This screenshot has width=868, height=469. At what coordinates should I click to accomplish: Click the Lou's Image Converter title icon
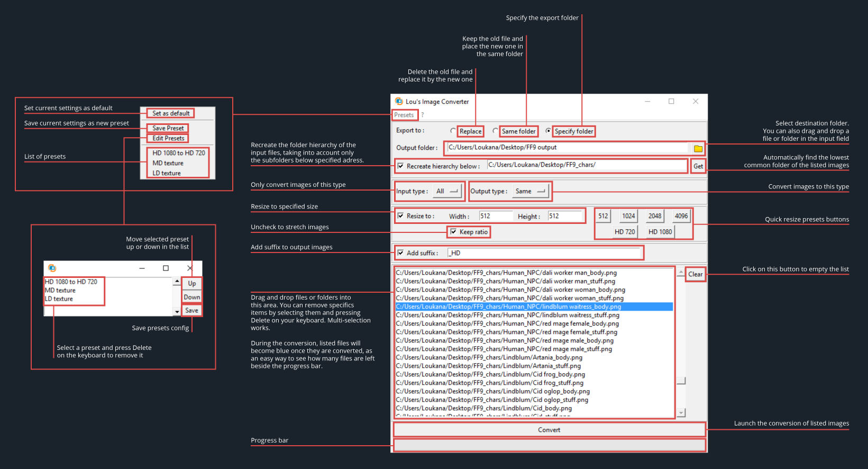399,101
